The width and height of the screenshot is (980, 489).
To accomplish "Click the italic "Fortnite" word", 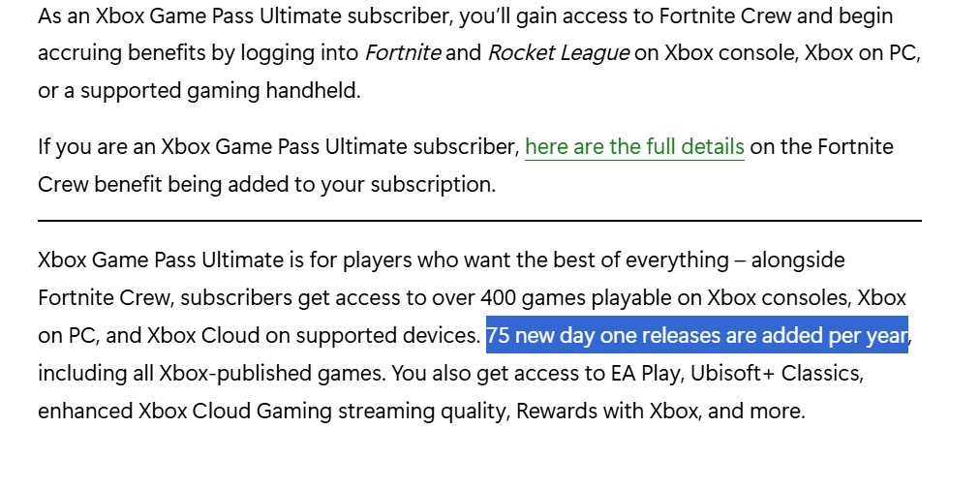I will (402, 53).
